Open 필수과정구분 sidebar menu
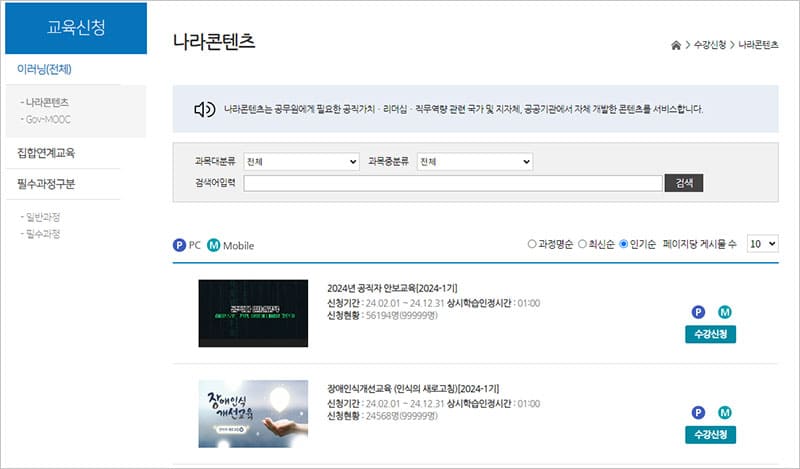The height and width of the screenshot is (469, 800). 46,184
